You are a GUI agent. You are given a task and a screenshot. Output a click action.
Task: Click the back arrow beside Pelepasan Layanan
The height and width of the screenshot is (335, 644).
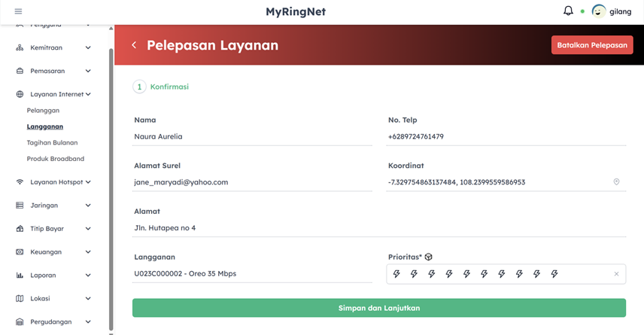click(134, 45)
